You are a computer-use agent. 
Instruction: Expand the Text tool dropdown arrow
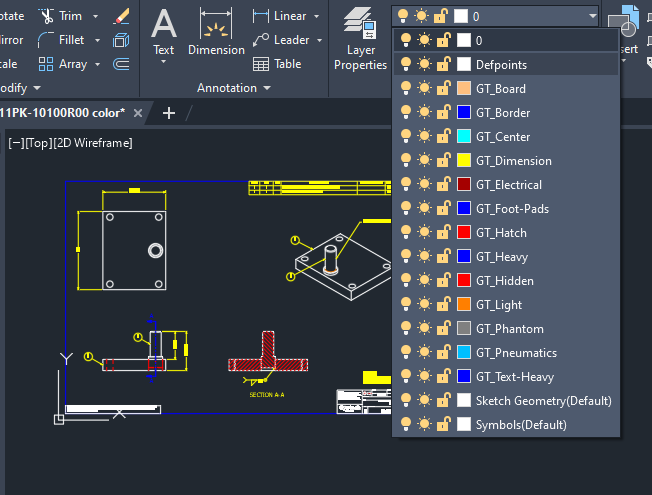click(163, 62)
